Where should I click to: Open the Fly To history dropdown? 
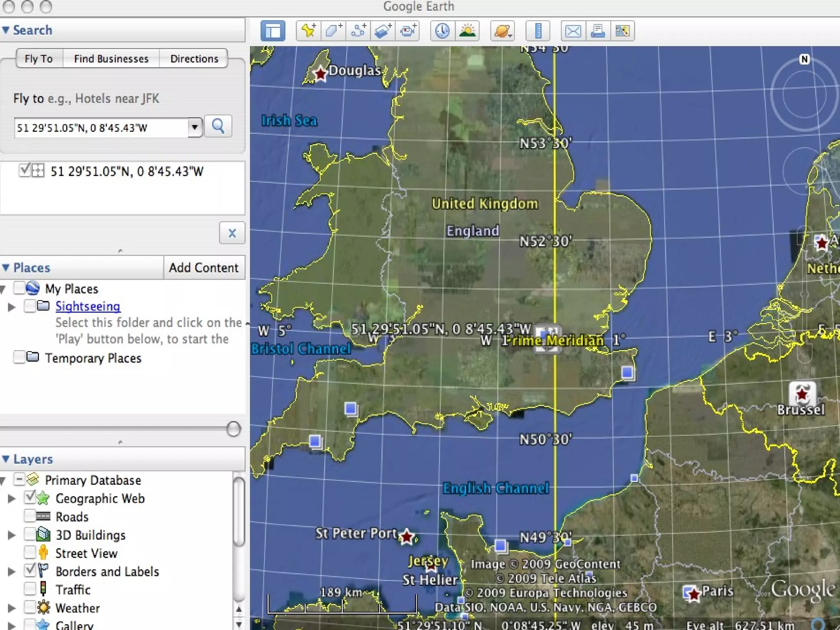point(195,127)
